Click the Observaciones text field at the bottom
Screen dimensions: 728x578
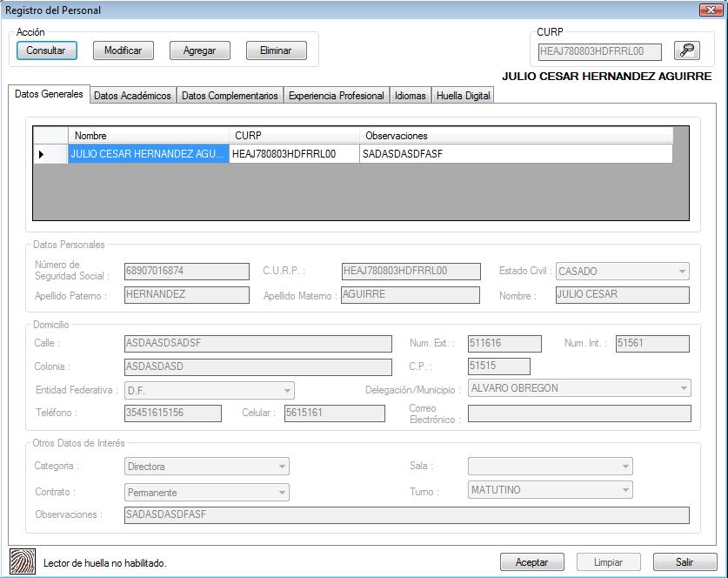[407, 515]
